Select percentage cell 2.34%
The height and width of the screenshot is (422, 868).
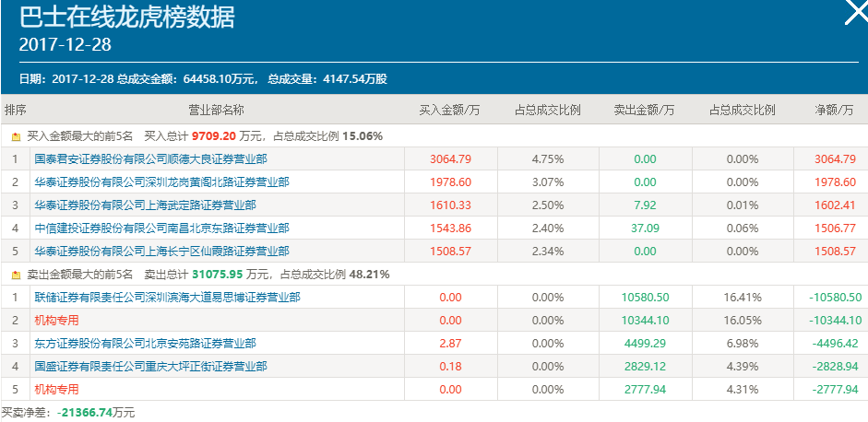pyautogui.click(x=548, y=252)
